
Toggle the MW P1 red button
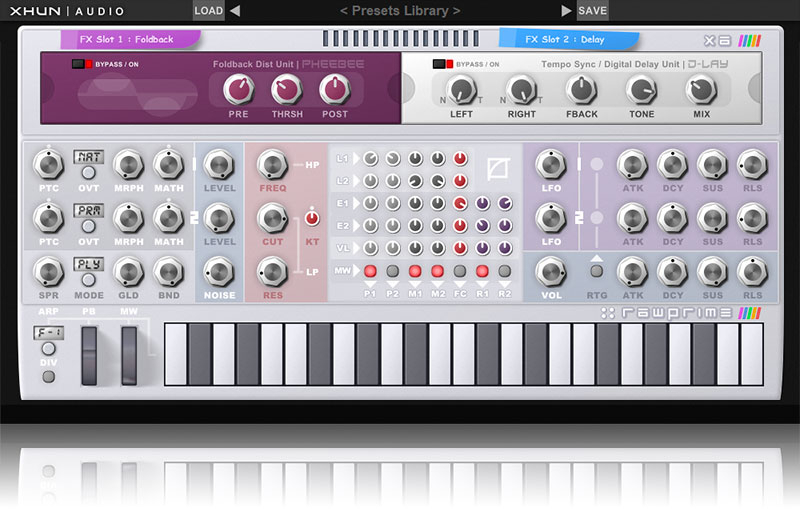click(370, 271)
